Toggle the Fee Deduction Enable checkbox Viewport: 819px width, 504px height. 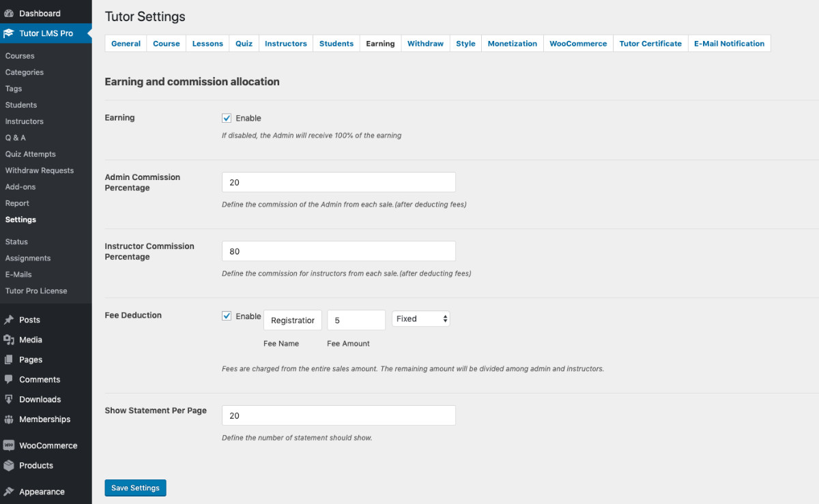pyautogui.click(x=227, y=316)
